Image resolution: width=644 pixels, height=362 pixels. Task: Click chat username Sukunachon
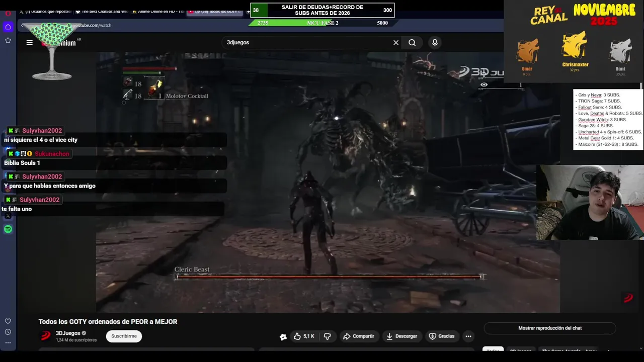click(x=52, y=154)
